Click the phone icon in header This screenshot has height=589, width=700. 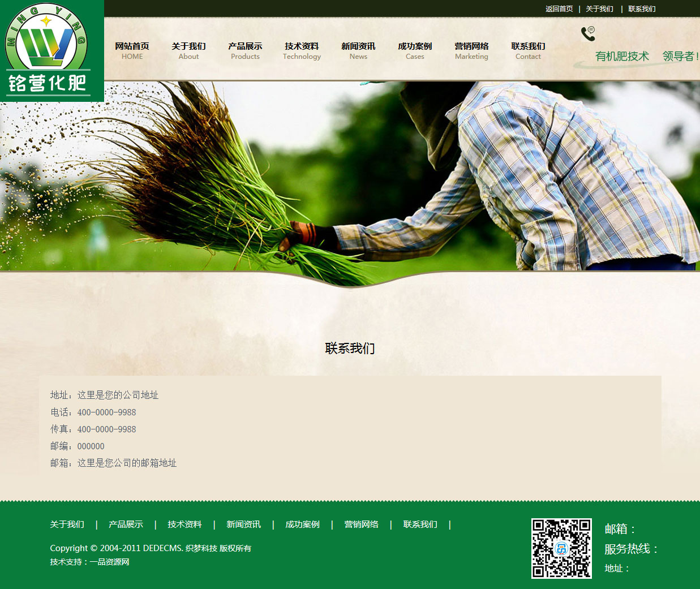click(588, 34)
